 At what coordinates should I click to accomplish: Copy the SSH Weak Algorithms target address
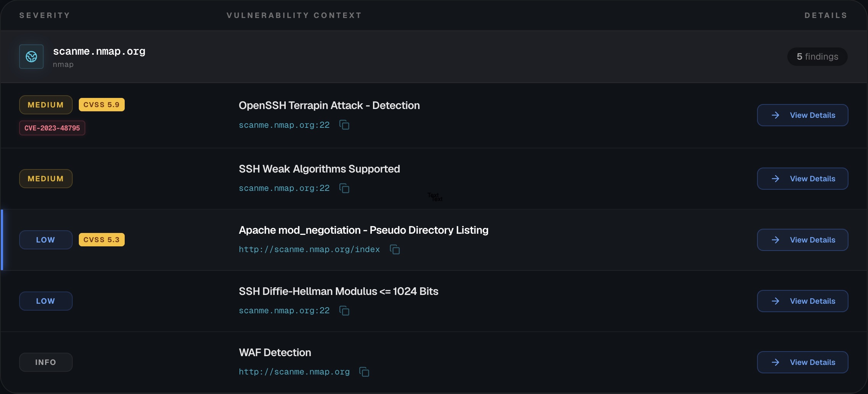coord(344,188)
